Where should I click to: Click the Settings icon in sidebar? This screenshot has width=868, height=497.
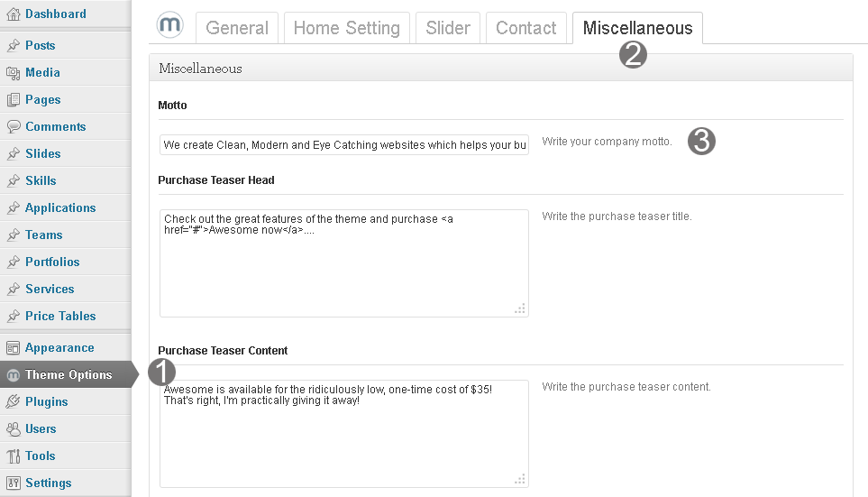coord(14,483)
